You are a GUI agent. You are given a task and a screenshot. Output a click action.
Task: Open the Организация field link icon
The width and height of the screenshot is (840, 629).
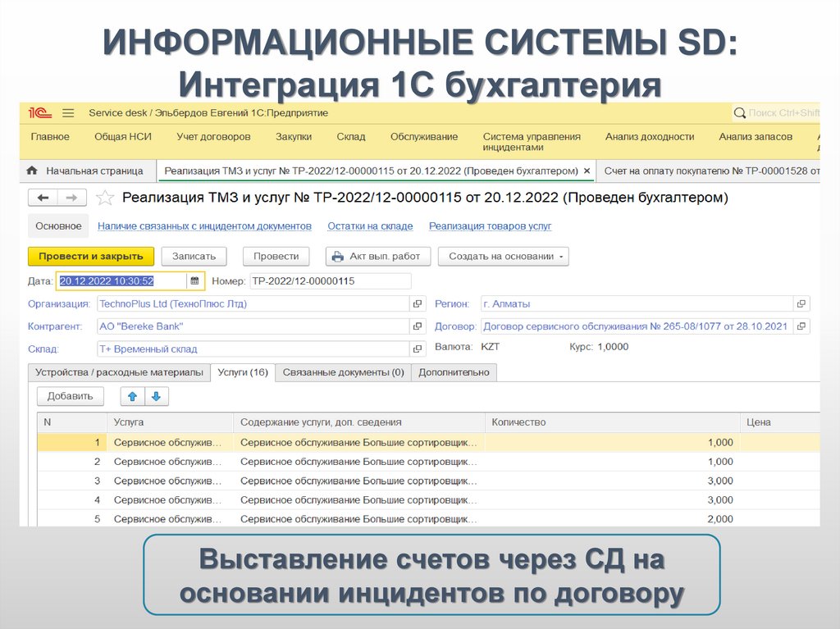[418, 303]
